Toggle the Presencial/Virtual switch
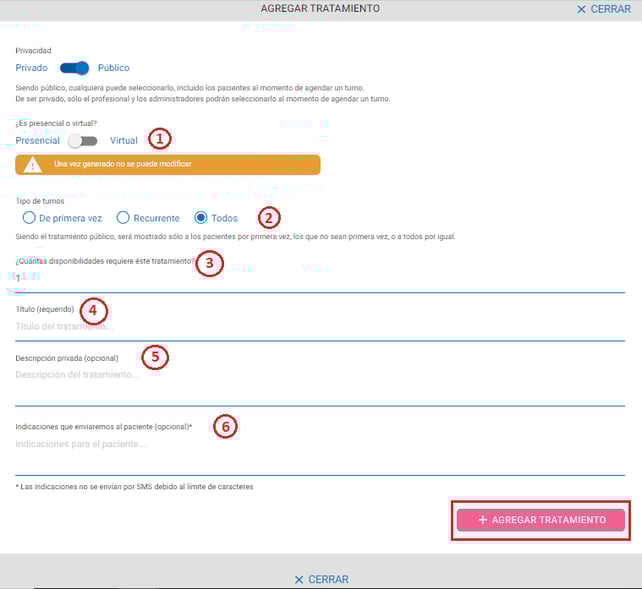Screen dimensions: 642x589 (82, 141)
